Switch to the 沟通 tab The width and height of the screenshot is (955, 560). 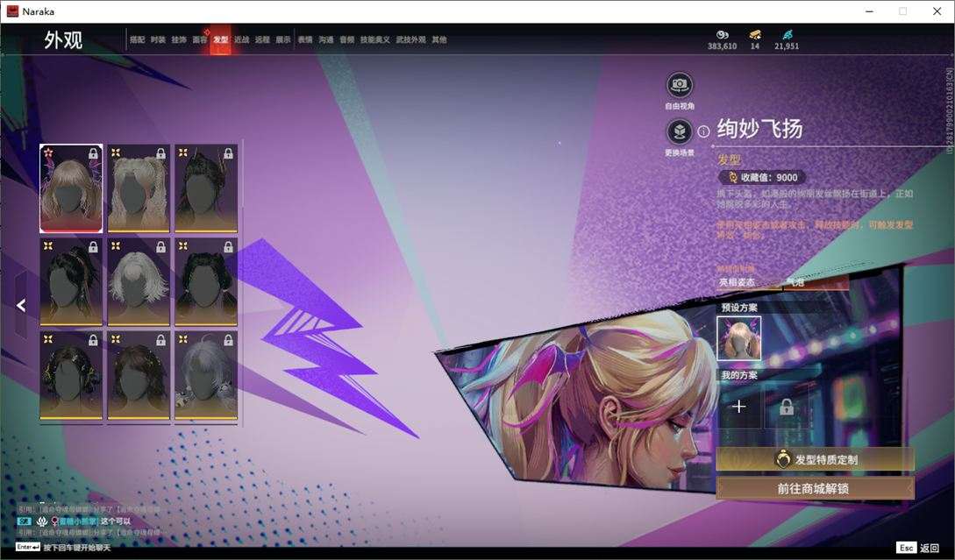(326, 39)
